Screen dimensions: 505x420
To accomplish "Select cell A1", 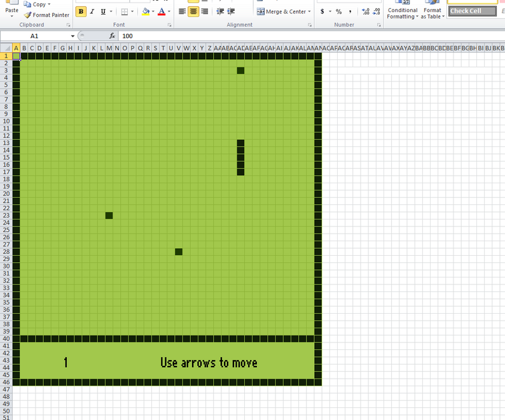I will click(x=16, y=56).
